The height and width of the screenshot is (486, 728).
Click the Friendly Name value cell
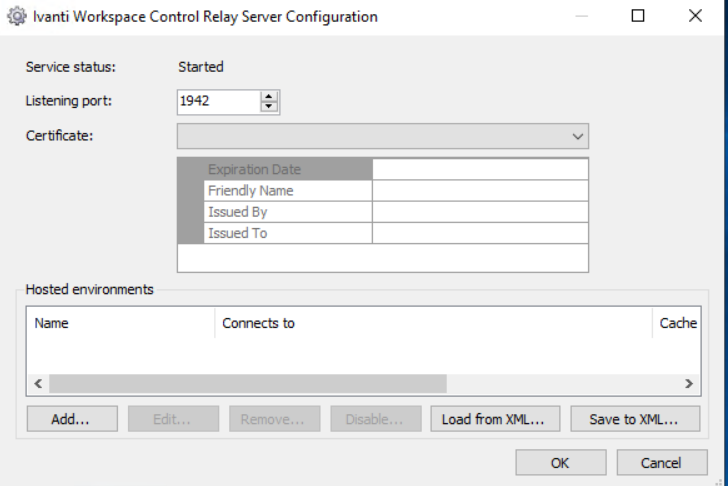coord(480,191)
